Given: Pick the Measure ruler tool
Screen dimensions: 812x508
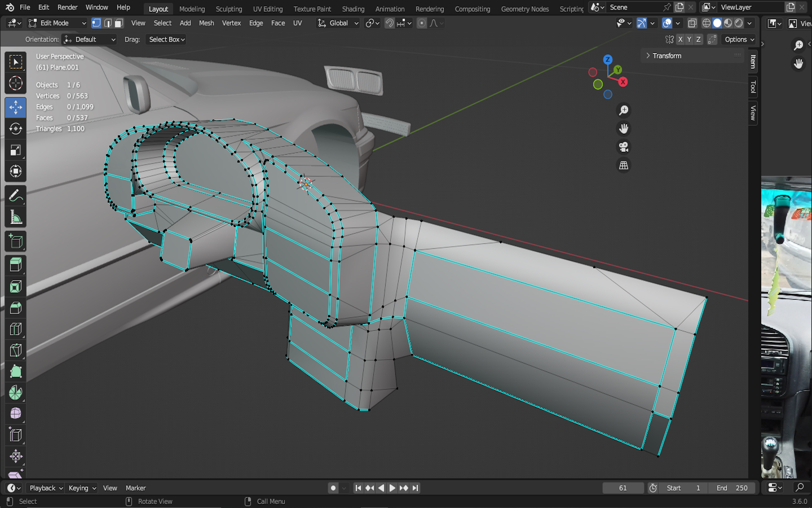Looking at the screenshot, I should [x=15, y=217].
